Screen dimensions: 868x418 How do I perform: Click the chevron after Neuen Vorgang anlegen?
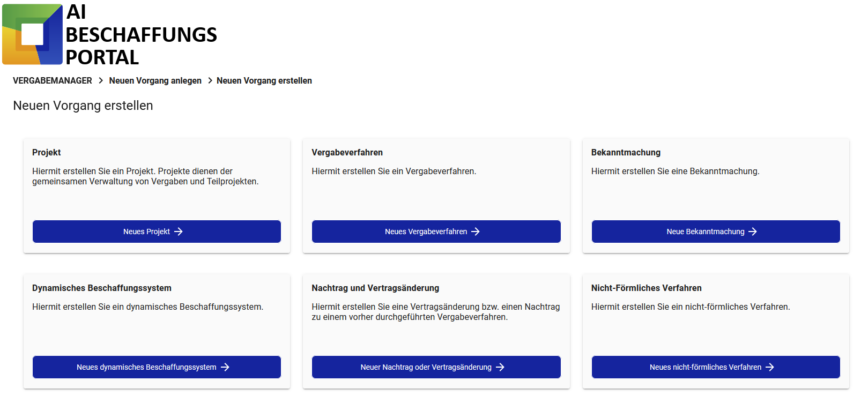point(210,80)
